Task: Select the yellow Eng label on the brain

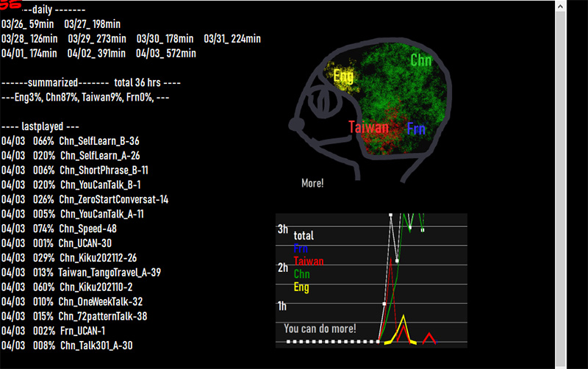Action: pos(343,76)
